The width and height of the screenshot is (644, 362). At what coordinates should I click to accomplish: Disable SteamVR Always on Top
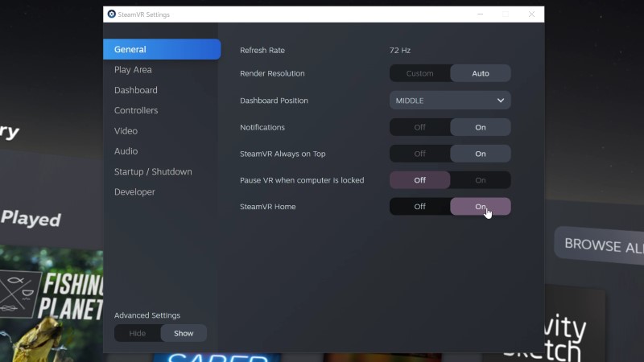[x=419, y=154]
